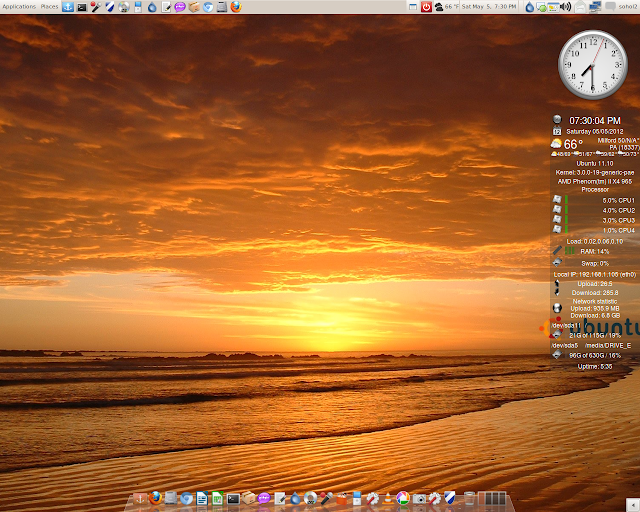Click the network connection tray icon

click(596, 6)
